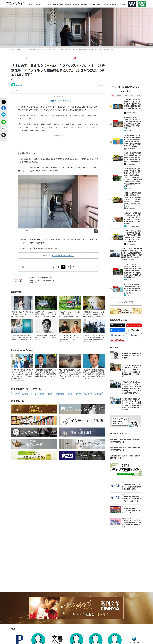Open 週刊文春 in top navigation
Screen dimensions: 153x644
(x=68, y=4)
